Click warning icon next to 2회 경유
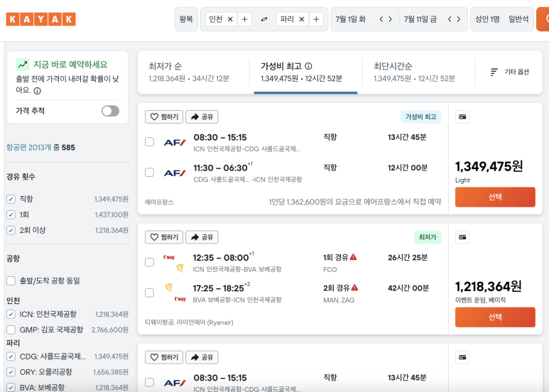The height and width of the screenshot is (392, 549). (354, 288)
